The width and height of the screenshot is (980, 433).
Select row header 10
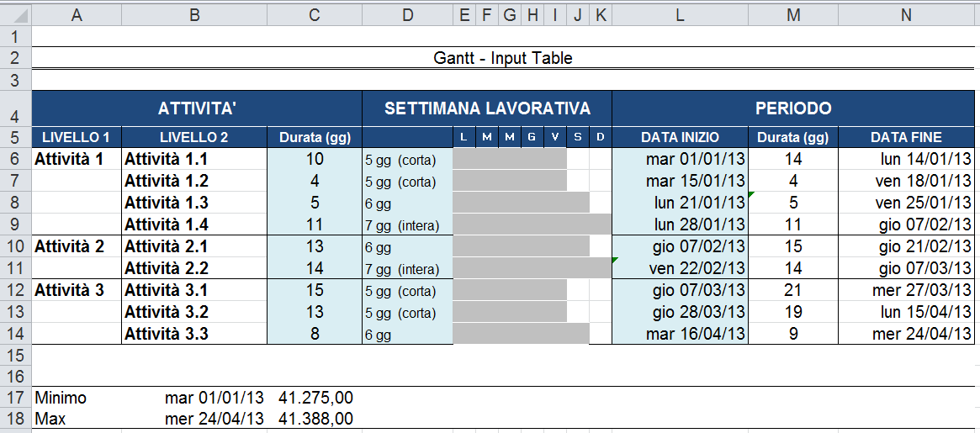click(x=15, y=246)
